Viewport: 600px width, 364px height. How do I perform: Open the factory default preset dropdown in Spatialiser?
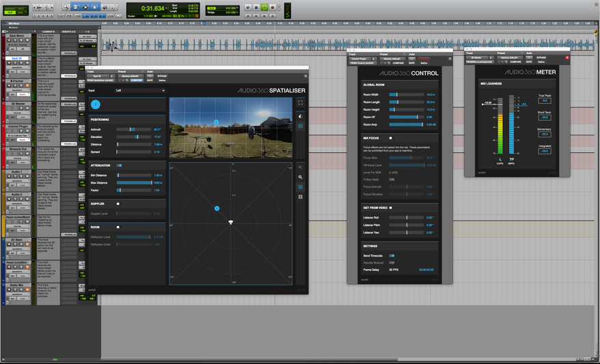pyautogui.click(x=130, y=76)
